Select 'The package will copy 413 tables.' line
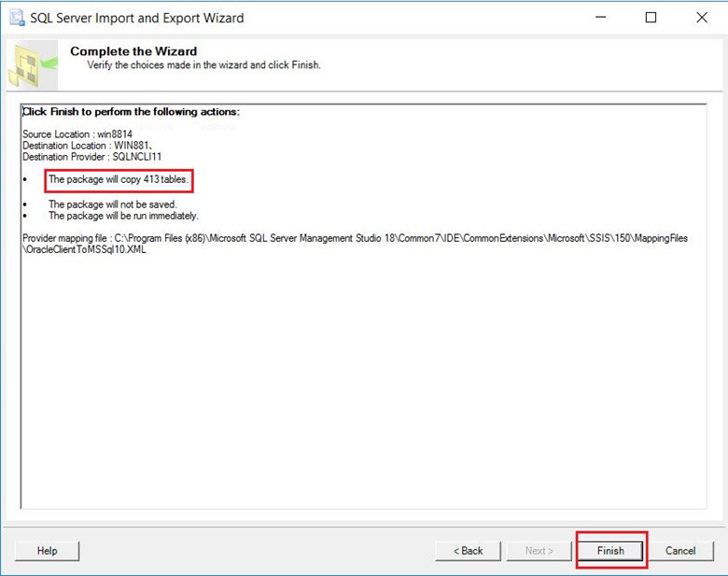This screenshot has width=728, height=576. (119, 180)
